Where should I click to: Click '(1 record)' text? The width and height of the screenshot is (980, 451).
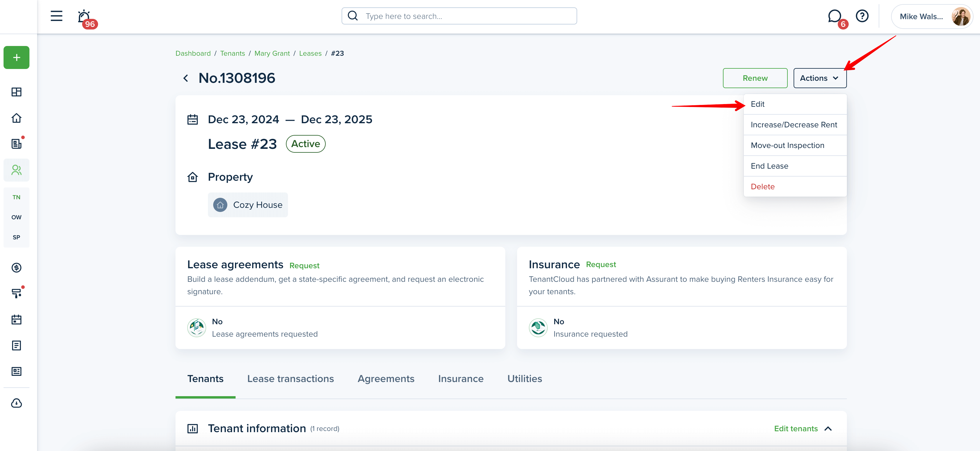pyautogui.click(x=325, y=429)
